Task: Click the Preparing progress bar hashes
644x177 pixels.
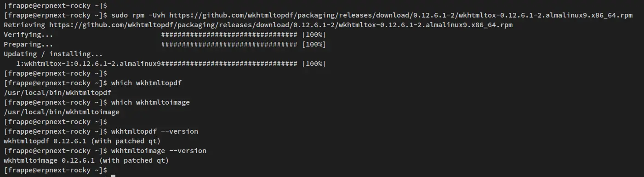Action: (229, 44)
